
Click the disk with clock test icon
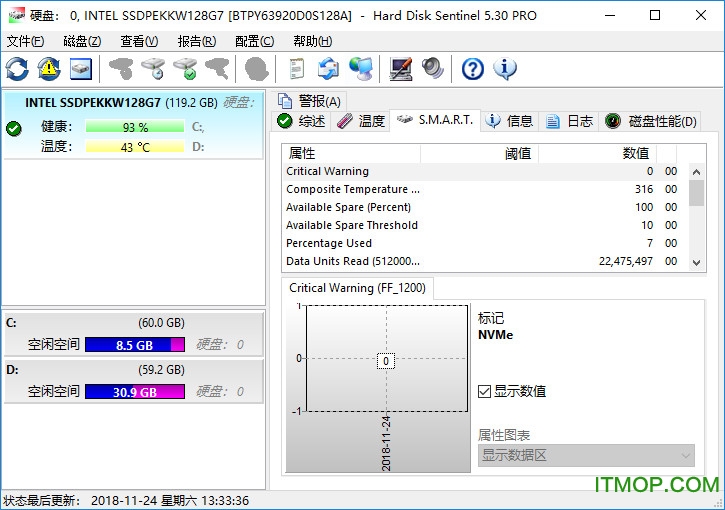(153, 69)
